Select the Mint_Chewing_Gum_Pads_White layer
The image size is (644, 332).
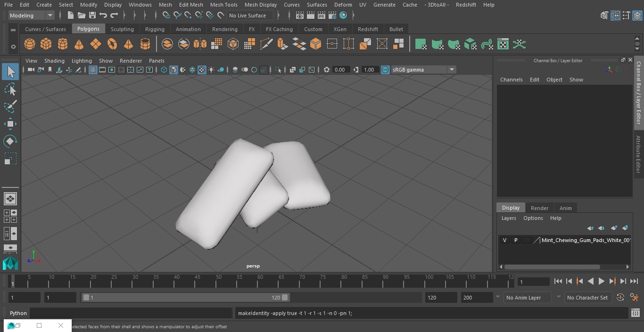[586, 240]
